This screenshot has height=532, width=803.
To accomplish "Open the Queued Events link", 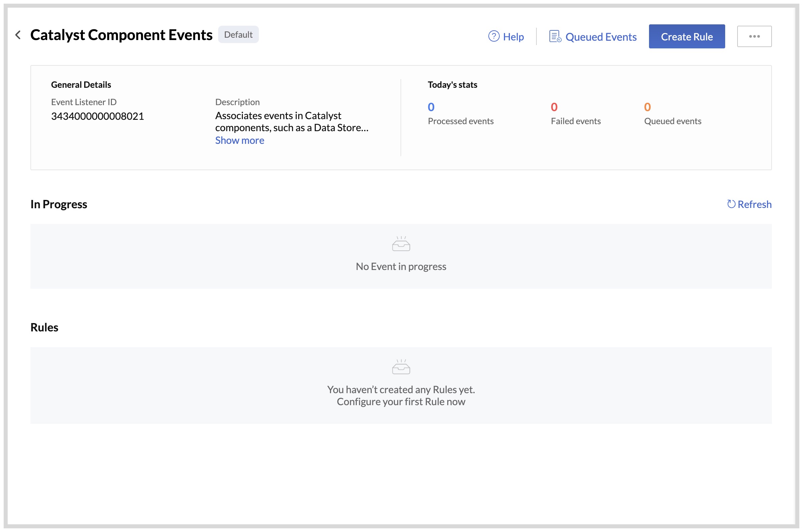I will (x=601, y=37).
